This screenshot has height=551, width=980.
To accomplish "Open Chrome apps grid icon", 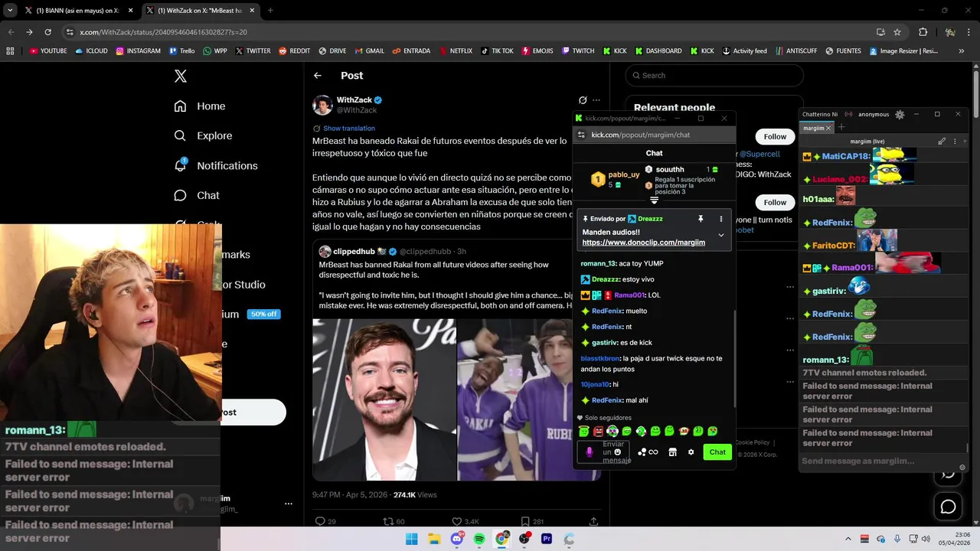I will 10,51.
